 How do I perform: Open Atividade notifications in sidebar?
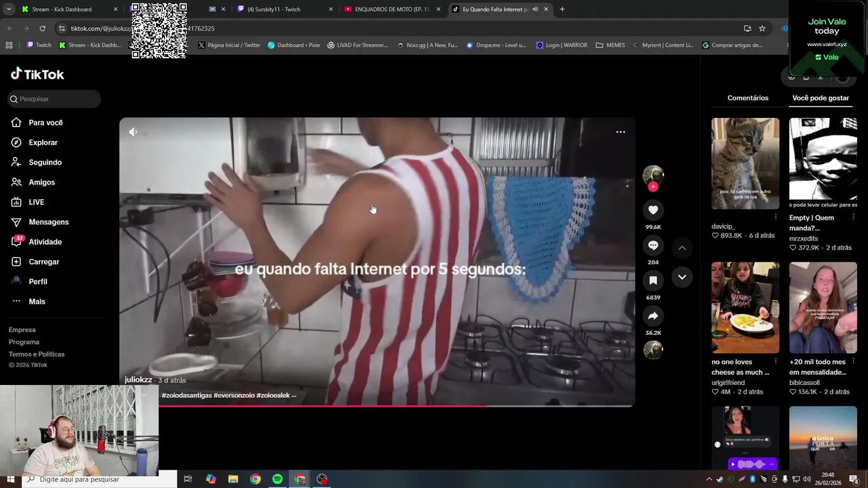45,242
